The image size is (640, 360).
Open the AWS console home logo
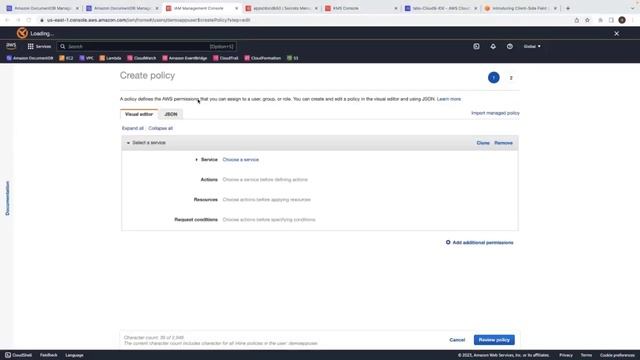coord(11,46)
